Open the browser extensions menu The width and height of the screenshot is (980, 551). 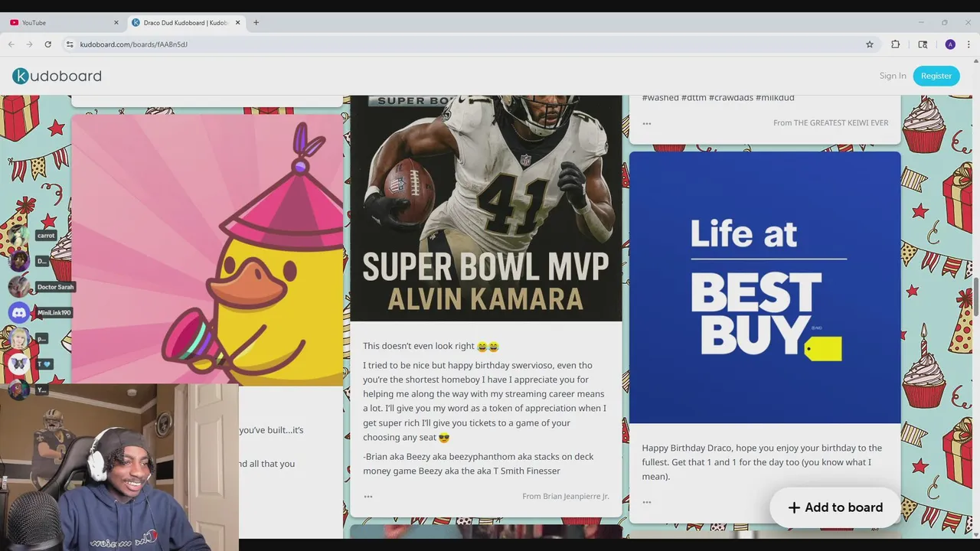click(895, 44)
